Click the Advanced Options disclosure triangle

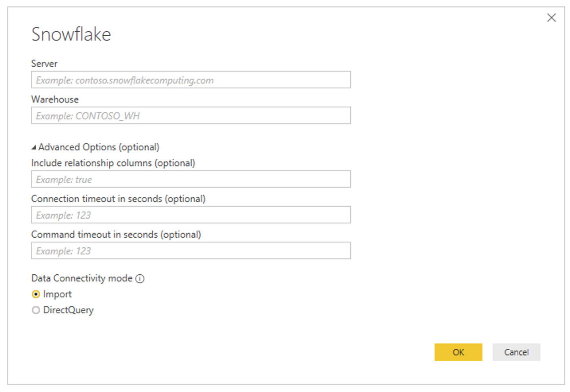34,147
